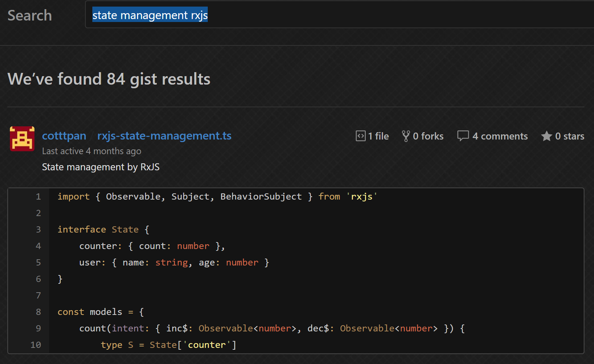
Task: Click the "Last active 4 months ago" timestamp
Action: click(x=92, y=151)
